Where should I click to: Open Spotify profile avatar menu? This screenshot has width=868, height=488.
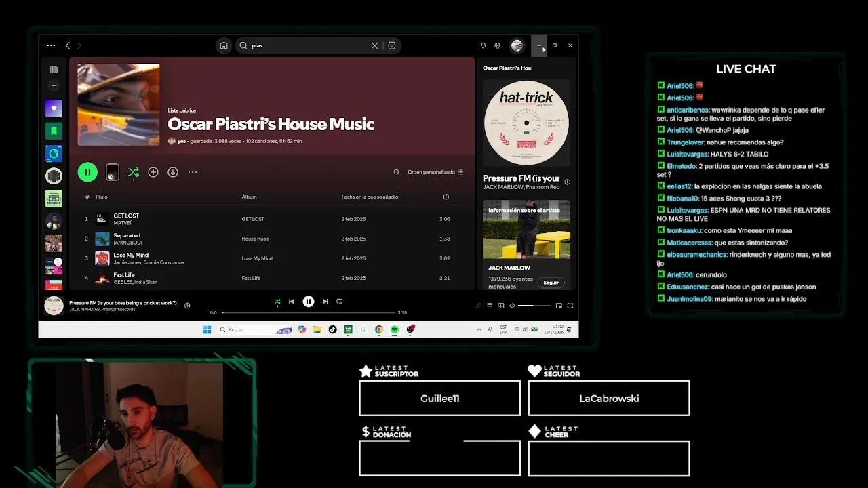[x=517, y=45]
